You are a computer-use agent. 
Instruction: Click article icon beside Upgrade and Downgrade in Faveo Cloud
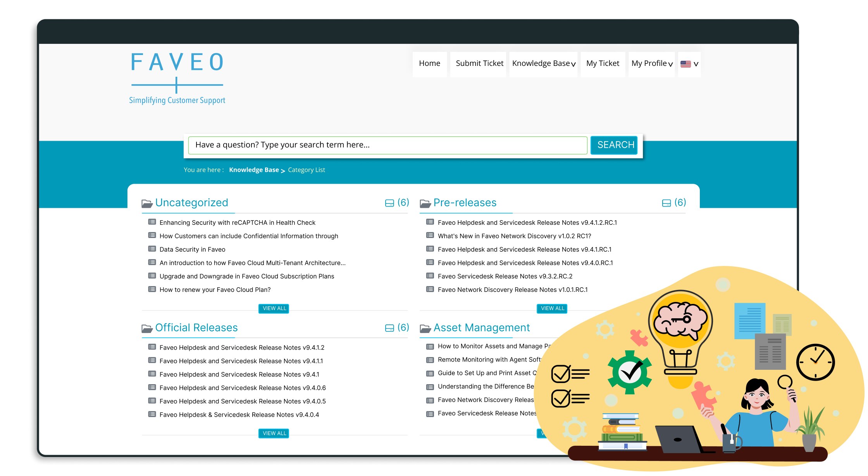[x=152, y=276]
